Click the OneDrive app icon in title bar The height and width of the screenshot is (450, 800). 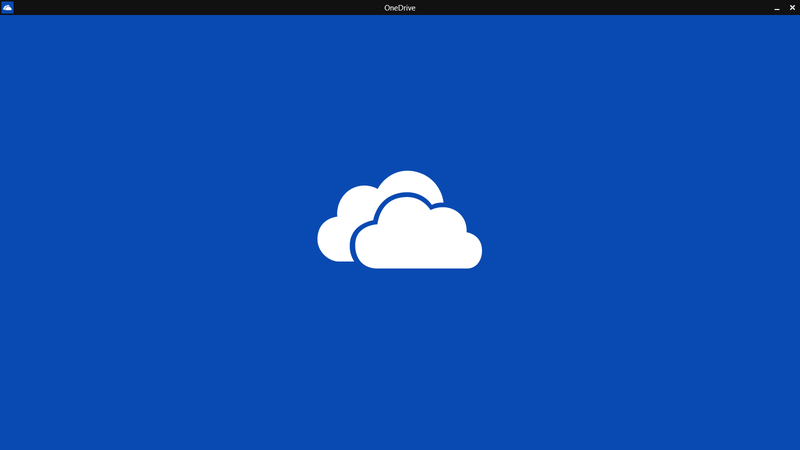[7, 7]
